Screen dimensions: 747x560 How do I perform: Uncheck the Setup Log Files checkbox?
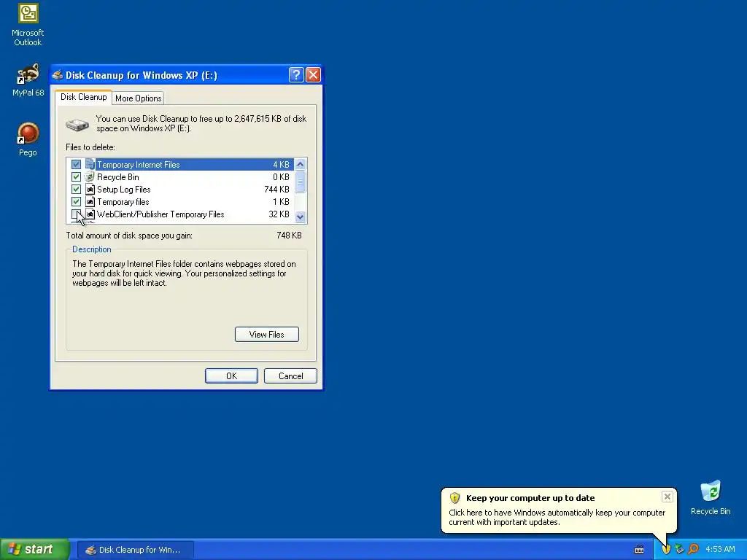click(76, 189)
